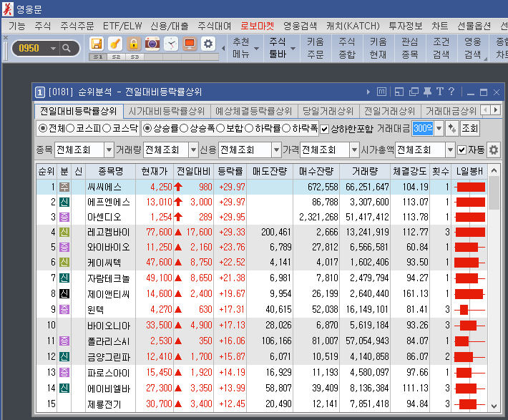Screen dimensions: 508x420
Task: Select screen slot S3
Action: (x=135, y=57)
